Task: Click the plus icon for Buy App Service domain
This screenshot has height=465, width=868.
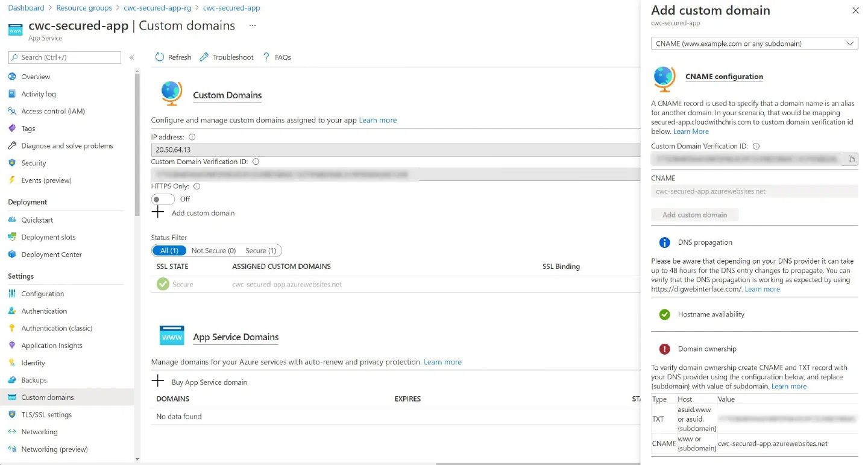Action: [x=157, y=381]
